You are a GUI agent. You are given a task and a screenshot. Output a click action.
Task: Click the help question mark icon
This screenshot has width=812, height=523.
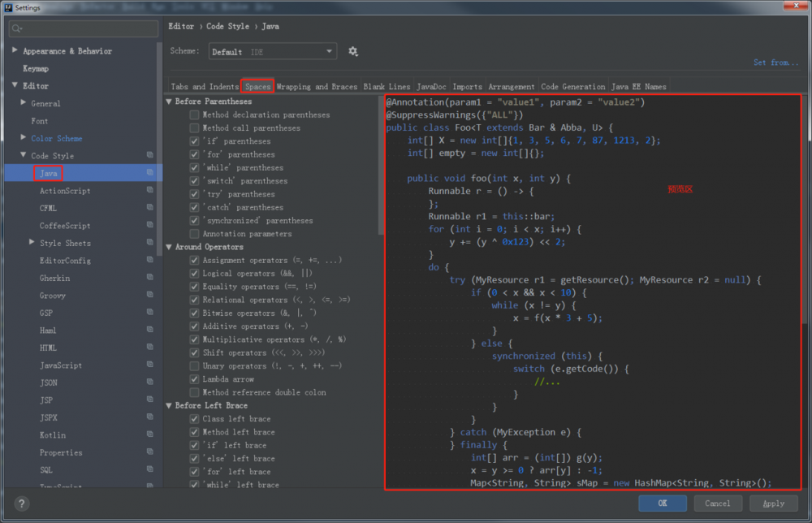coord(21,504)
